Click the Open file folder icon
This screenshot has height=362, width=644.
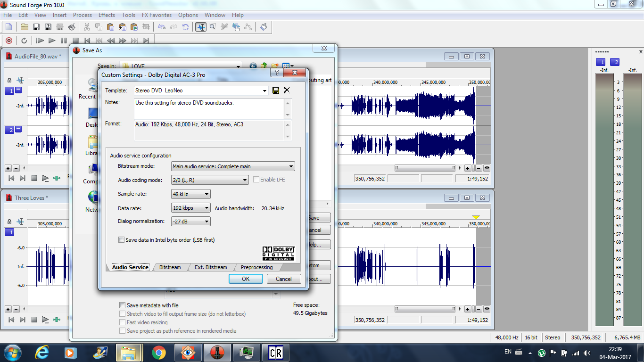25,27
